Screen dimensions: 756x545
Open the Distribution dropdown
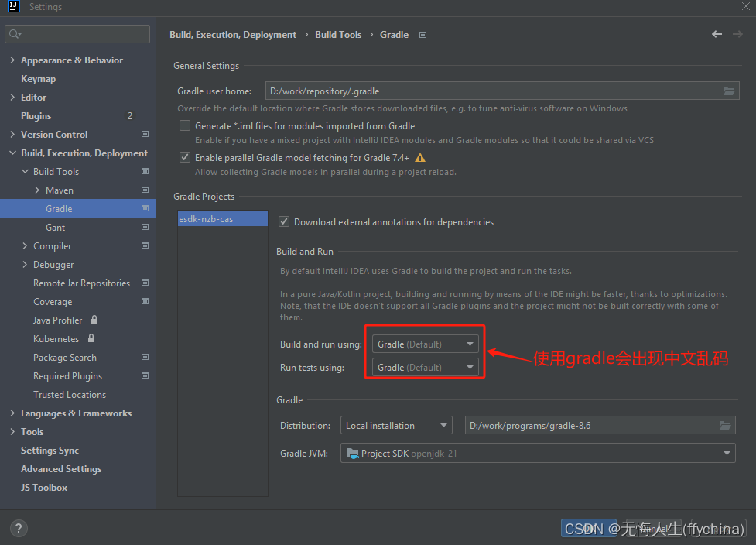(396, 425)
